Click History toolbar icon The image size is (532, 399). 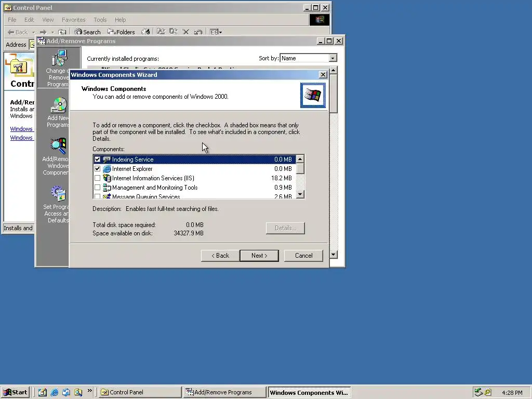pos(145,32)
